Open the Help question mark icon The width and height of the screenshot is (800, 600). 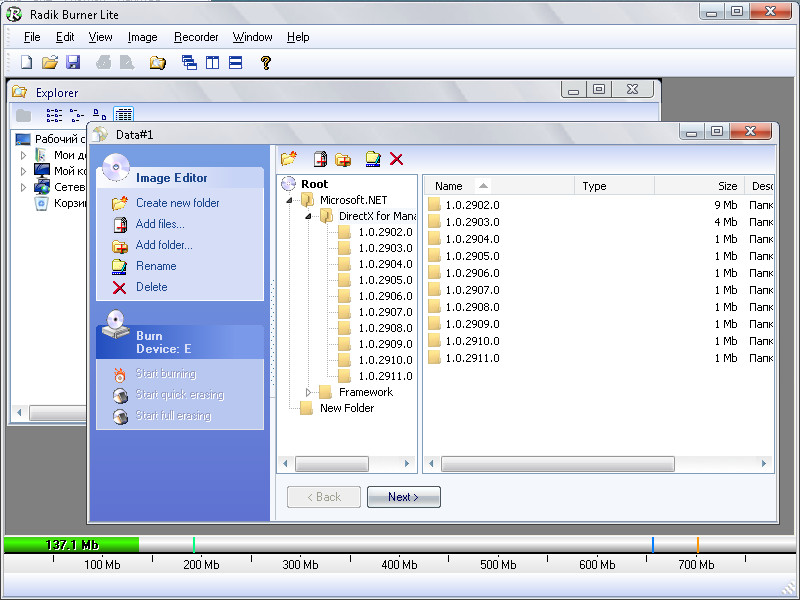click(265, 63)
